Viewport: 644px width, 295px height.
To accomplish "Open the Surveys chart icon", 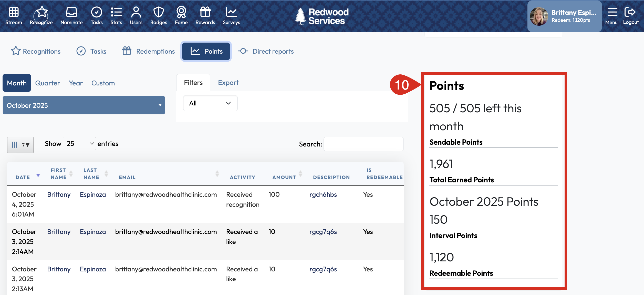I will point(231,12).
